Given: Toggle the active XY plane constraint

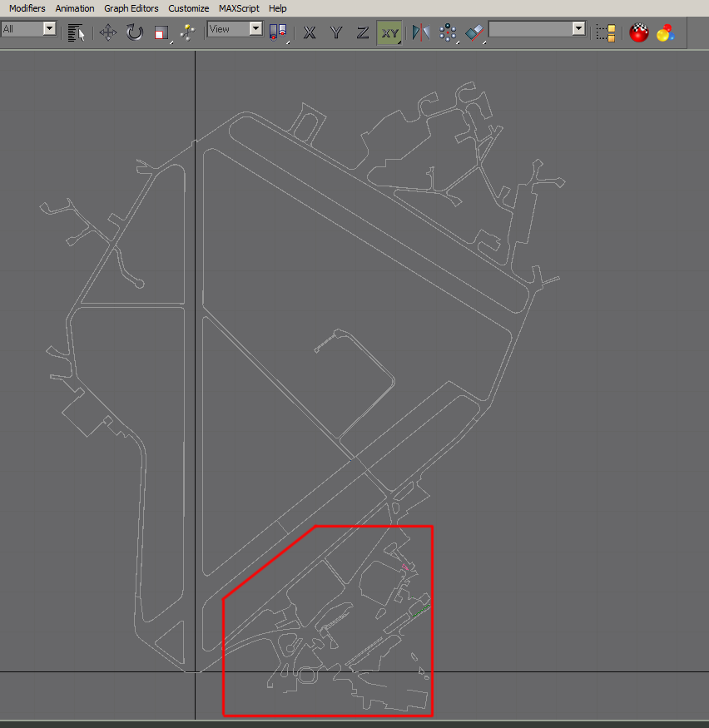Looking at the screenshot, I should click(x=389, y=33).
